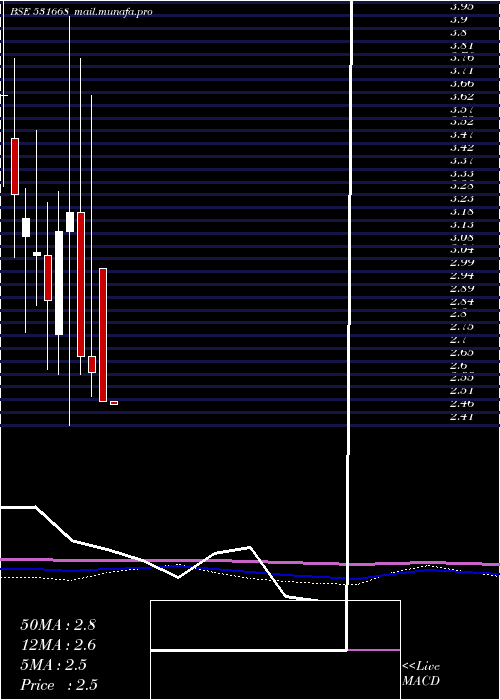Click the 3.33 price axis label
This screenshot has height=700, width=500.
coord(461,174)
